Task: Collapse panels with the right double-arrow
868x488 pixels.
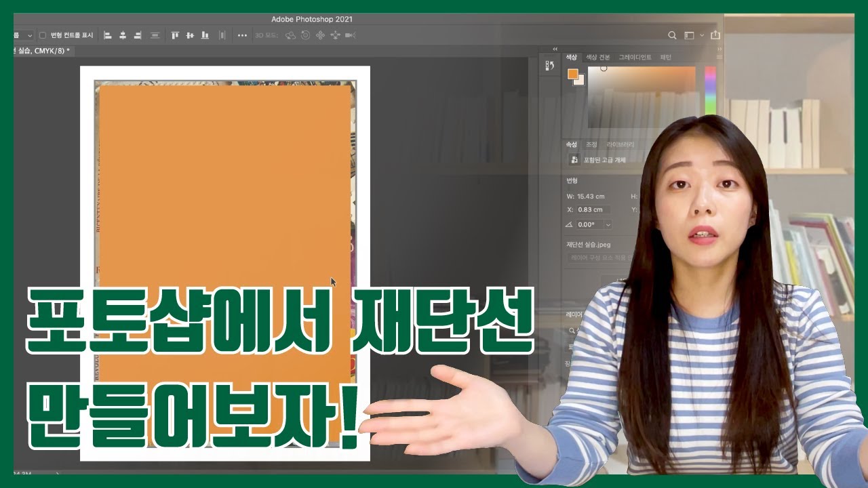Action: tap(719, 49)
